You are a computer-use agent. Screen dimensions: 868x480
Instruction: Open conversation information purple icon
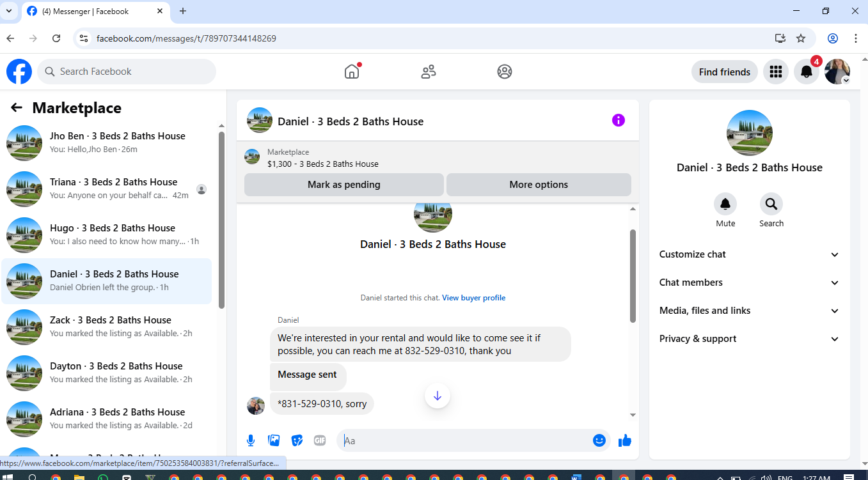618,120
